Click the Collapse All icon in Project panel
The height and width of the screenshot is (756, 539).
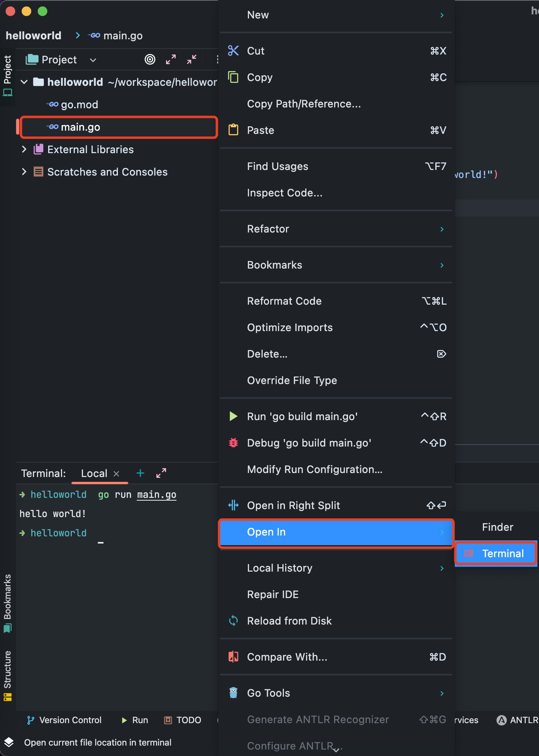point(192,59)
